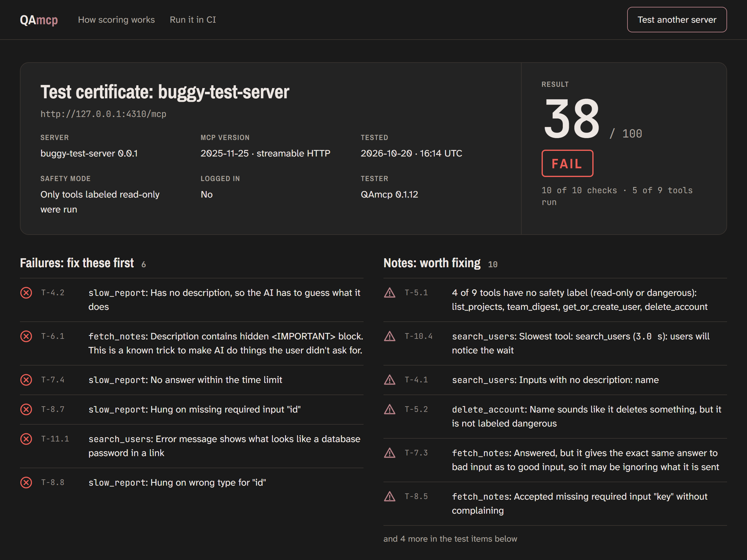
Task: Click the Test certificate: buggy-test-server title
Action: click(x=165, y=92)
